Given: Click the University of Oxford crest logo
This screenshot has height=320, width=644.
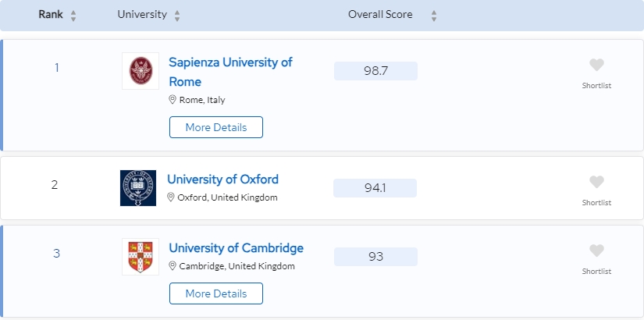Looking at the screenshot, I should coord(138,188).
